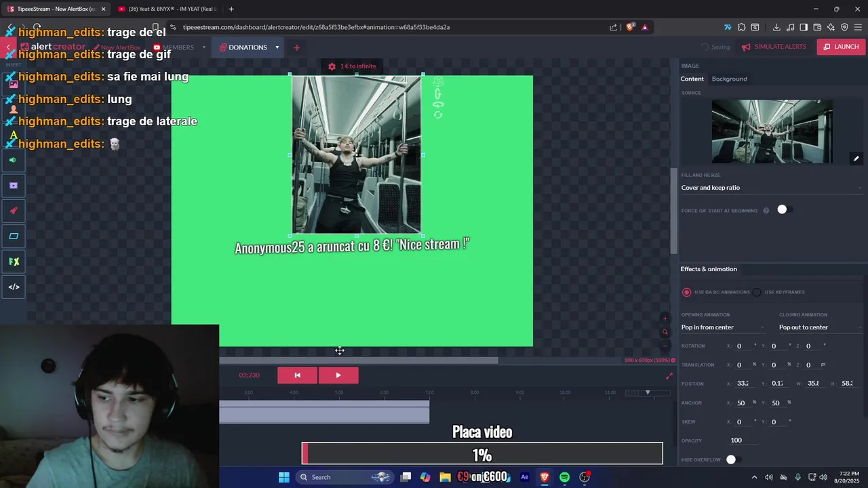Open the Opening animation dropdown
The height and width of the screenshot is (488, 868).
tap(723, 327)
